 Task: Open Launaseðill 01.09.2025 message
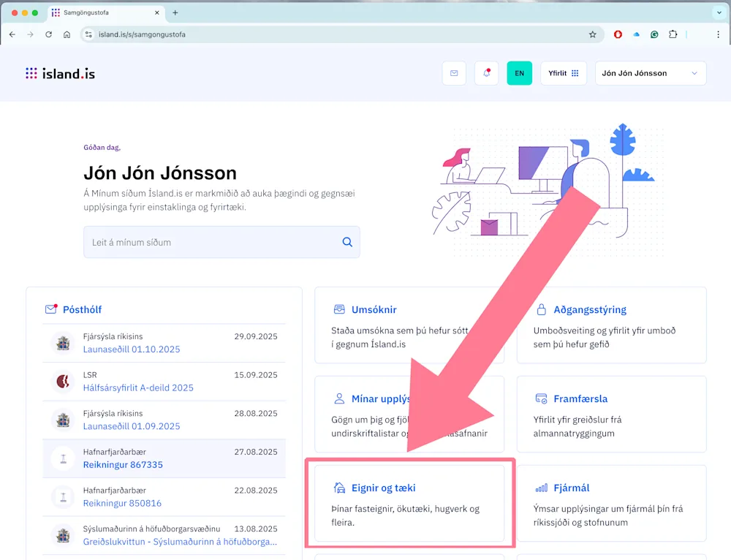pyautogui.click(x=132, y=426)
